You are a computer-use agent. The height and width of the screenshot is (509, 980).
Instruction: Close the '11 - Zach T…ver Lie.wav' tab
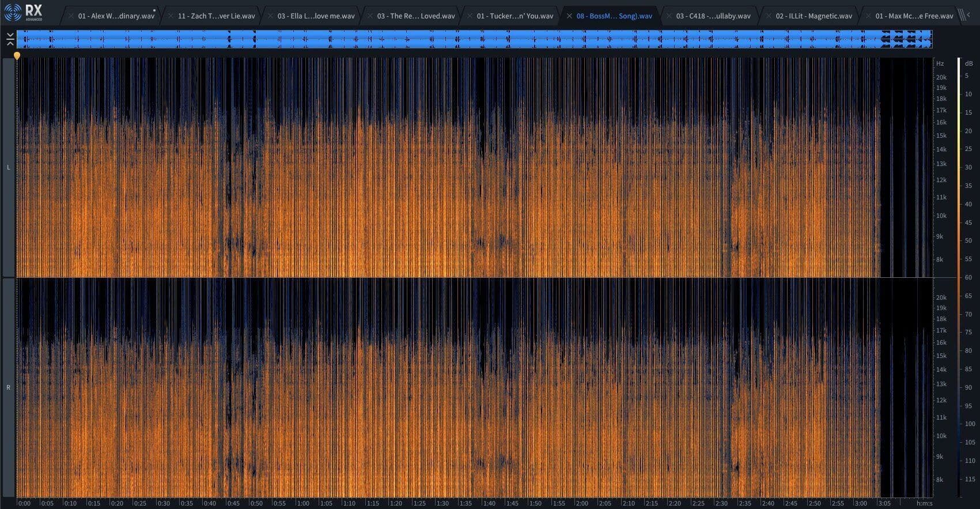[171, 16]
